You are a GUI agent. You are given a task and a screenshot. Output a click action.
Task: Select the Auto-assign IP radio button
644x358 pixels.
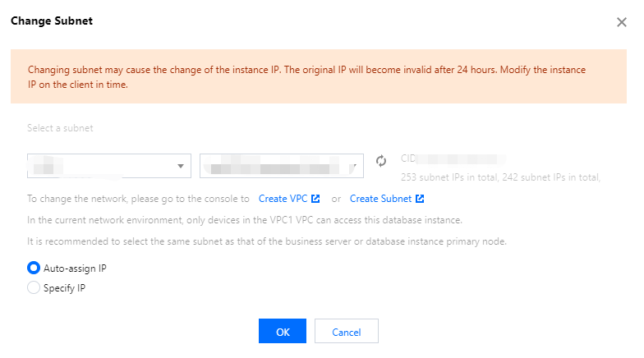click(34, 268)
